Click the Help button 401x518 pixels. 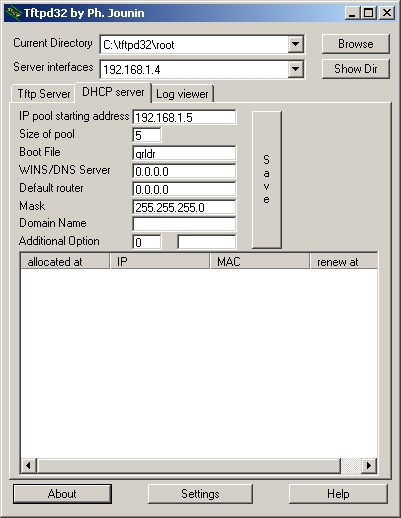pos(338,494)
